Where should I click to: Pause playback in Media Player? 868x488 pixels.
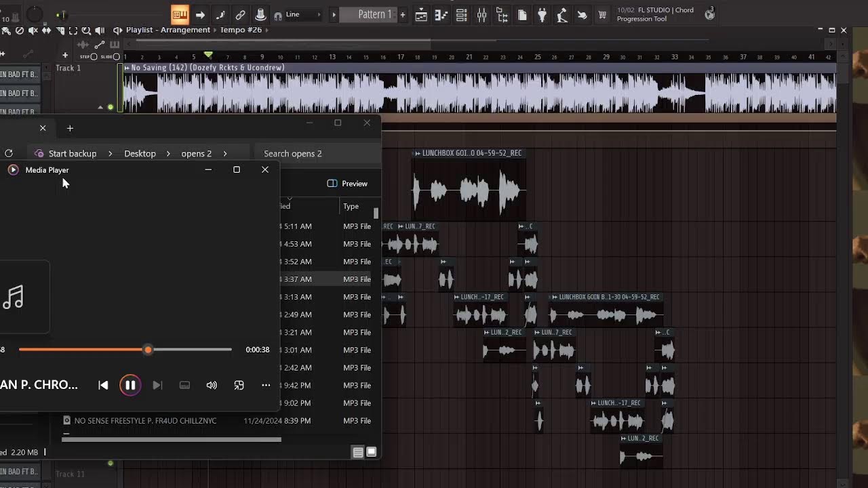tap(130, 385)
